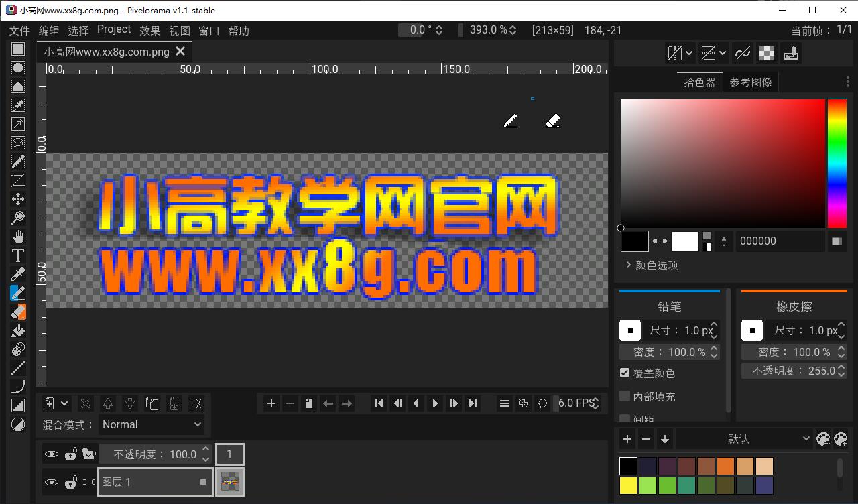
Task: Open the 默认 palette dropdown
Action: coord(743,439)
